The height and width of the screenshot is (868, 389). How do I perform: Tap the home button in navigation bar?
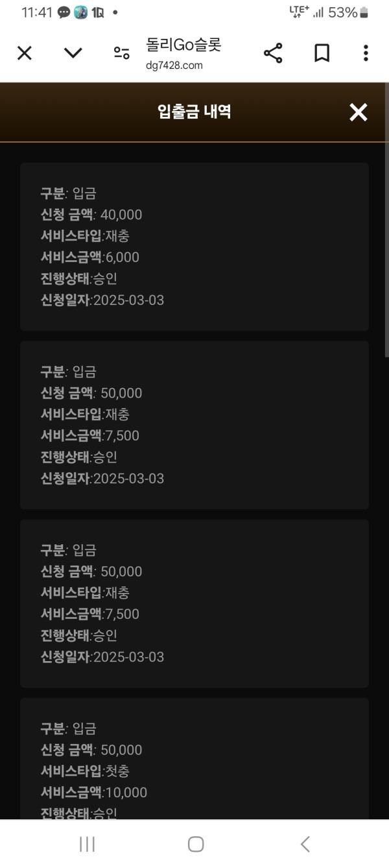[x=194, y=844]
